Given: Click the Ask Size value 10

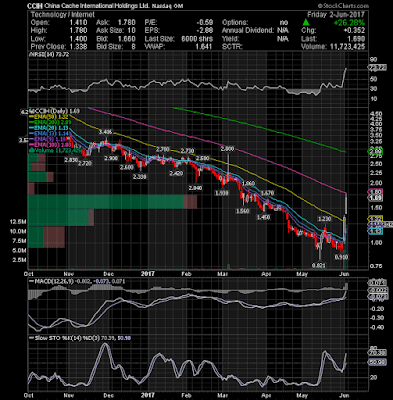Looking at the screenshot, I should [131, 31].
